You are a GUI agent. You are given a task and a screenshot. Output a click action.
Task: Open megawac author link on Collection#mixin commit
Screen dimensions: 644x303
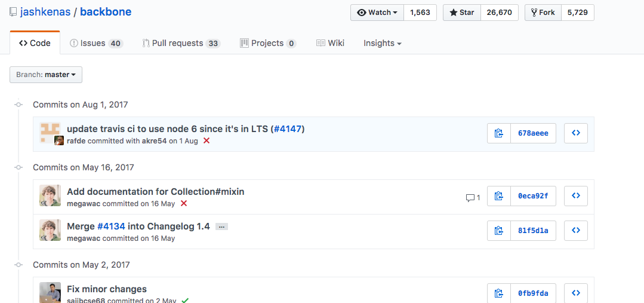84,204
